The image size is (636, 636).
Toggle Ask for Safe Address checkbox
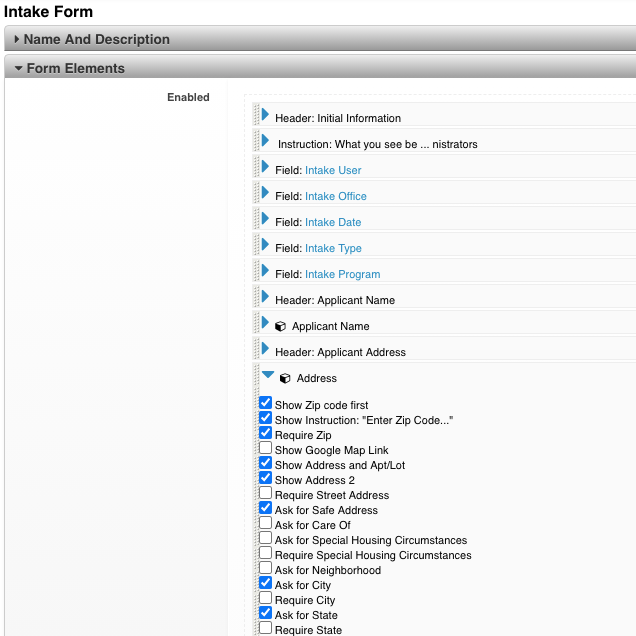point(265,509)
